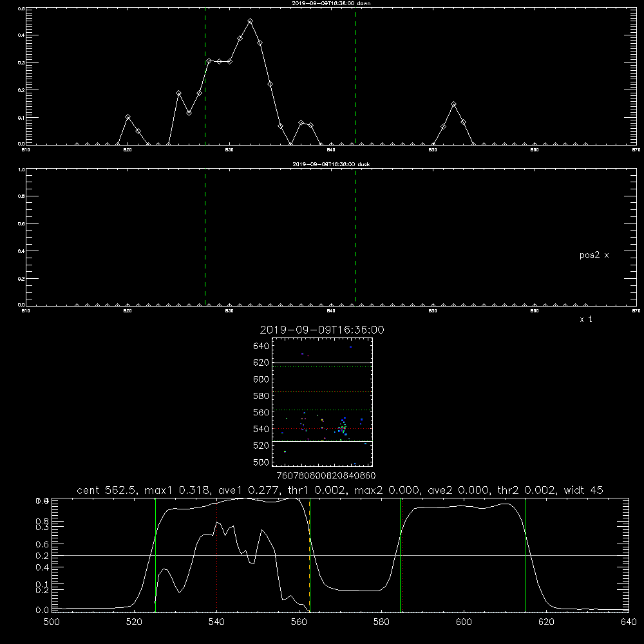This screenshot has height=644, width=644.
Task: Click red dotted line at 540 in bottom plot
Action: point(217,554)
